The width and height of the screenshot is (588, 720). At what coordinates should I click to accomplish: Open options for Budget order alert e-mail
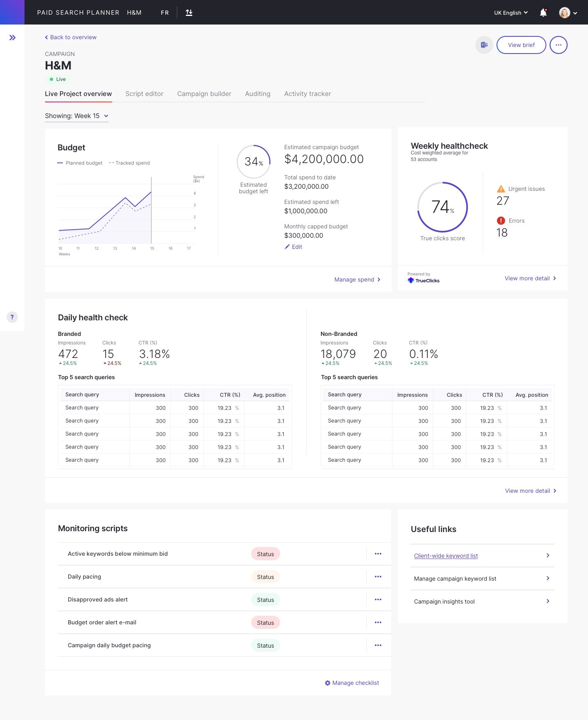click(378, 622)
